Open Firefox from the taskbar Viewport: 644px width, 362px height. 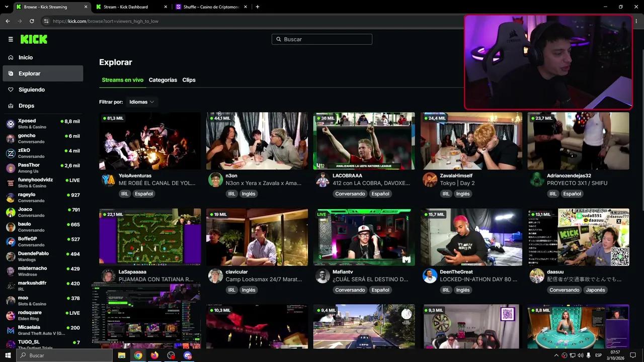[154, 355]
